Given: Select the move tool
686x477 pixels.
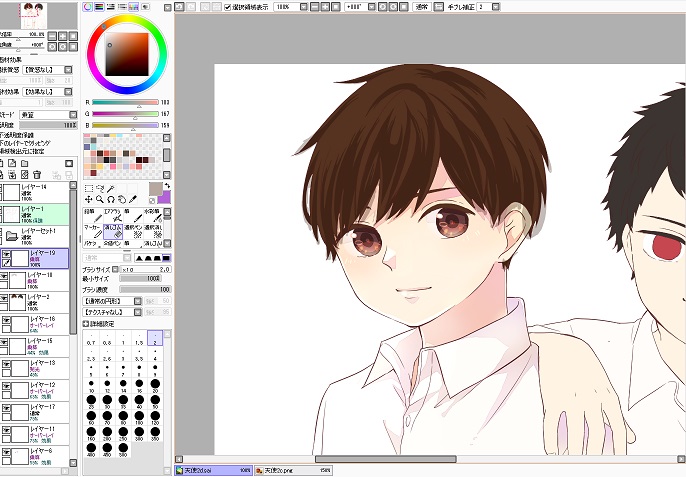Looking at the screenshot, I should (x=89, y=200).
